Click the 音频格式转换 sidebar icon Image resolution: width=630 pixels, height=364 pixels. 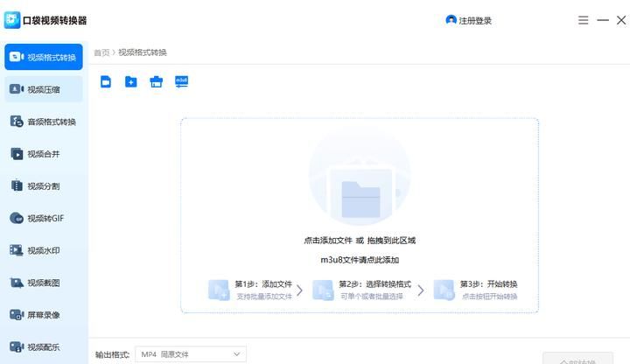pyautogui.click(x=17, y=121)
